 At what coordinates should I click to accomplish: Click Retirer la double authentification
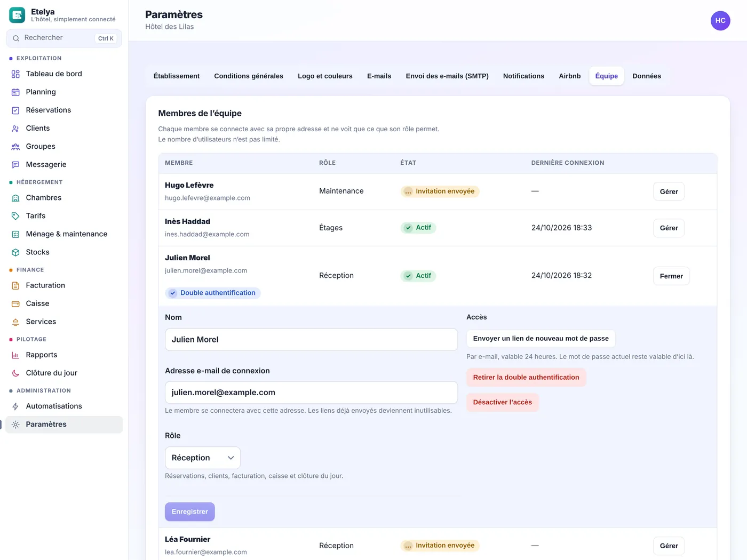(526, 378)
